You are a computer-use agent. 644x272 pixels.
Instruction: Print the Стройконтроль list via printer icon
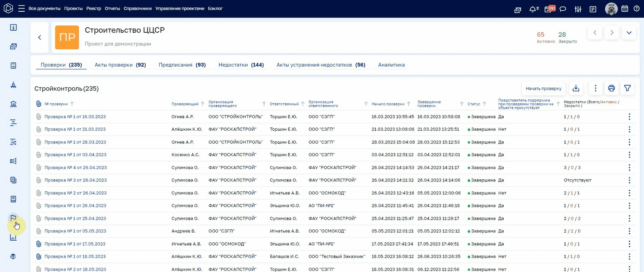tap(611, 88)
